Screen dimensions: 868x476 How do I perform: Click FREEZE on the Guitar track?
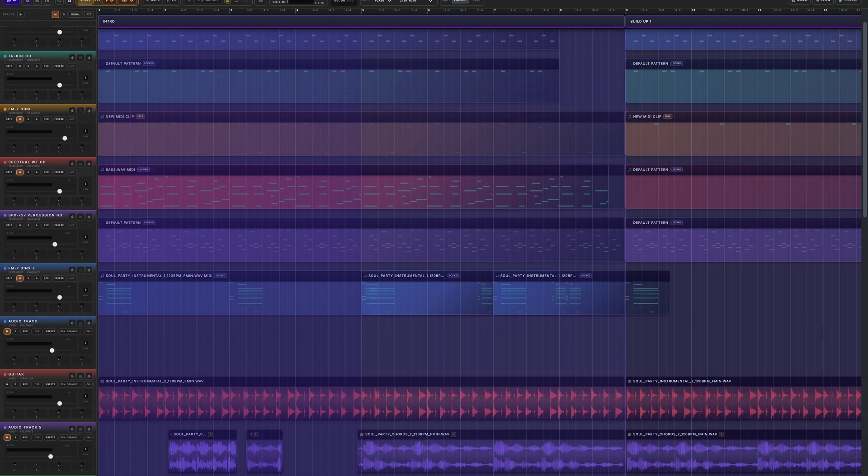(51, 384)
